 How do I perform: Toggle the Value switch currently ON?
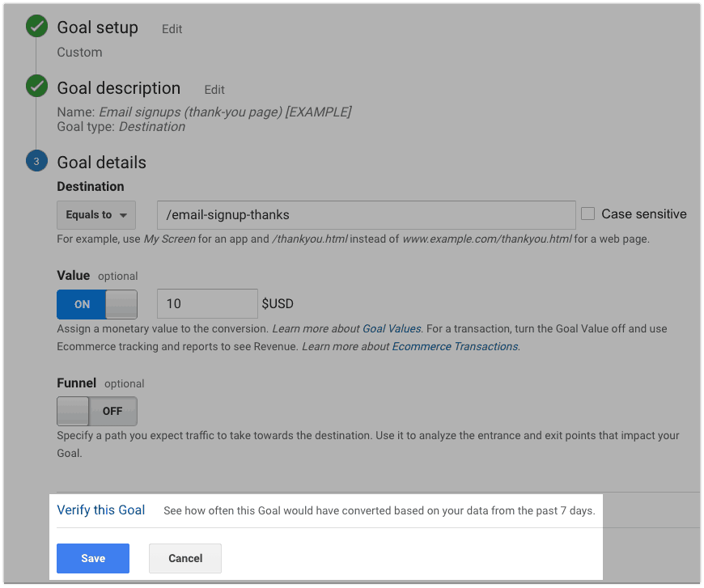point(97,304)
